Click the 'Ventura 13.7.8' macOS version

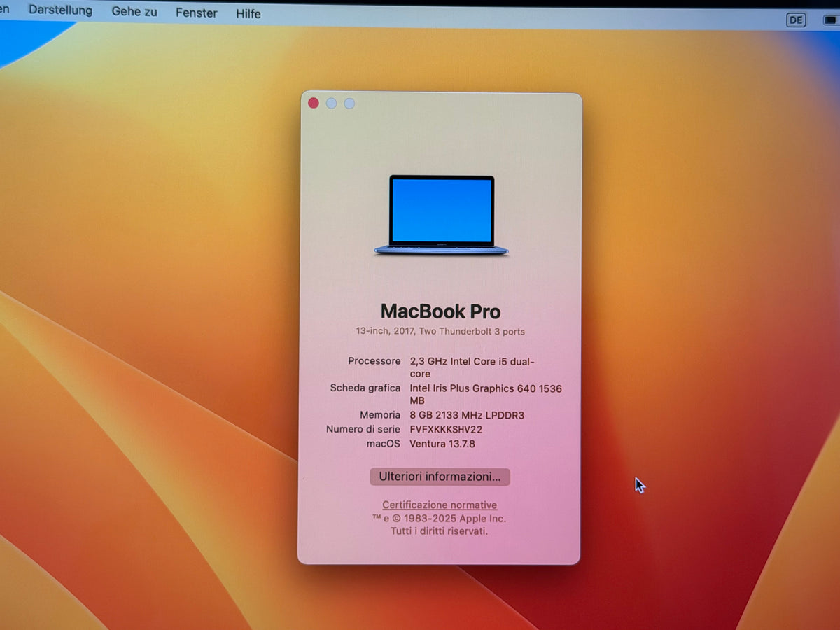442,444
